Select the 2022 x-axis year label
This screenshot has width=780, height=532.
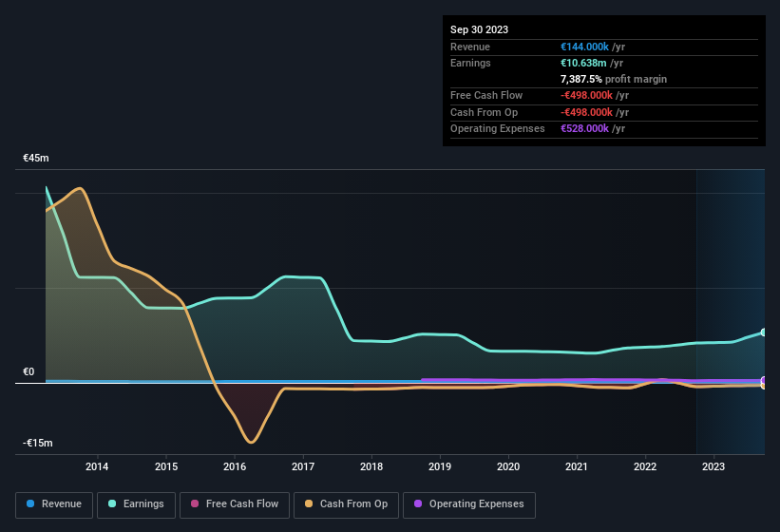645,466
